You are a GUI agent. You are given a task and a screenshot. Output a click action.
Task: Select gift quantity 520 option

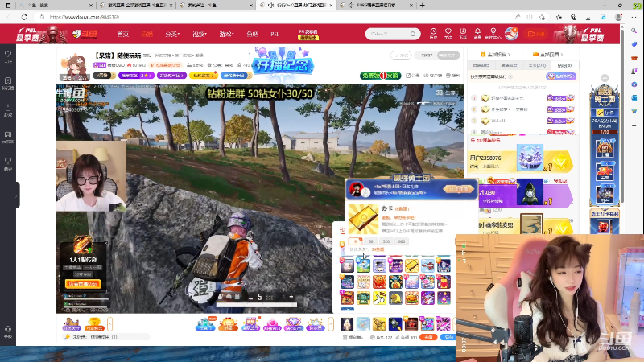pos(386,241)
